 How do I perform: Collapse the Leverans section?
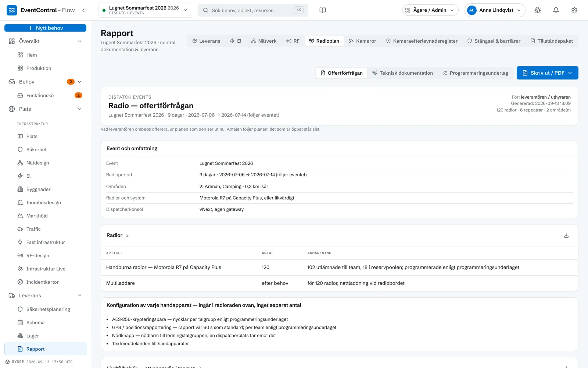[x=79, y=296]
